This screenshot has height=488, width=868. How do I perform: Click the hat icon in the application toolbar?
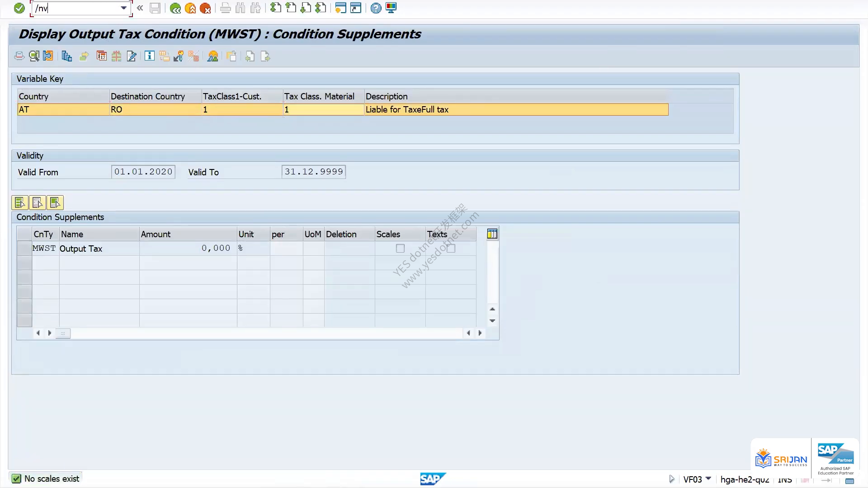(x=19, y=56)
